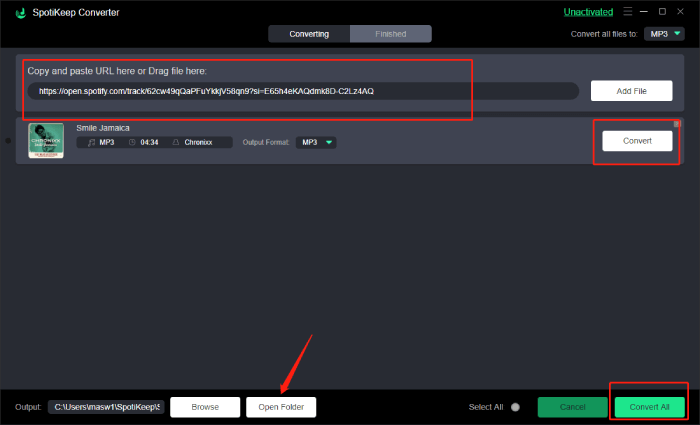Click the artist icon beside Chronixx
This screenshot has height=425, width=700.
tap(176, 142)
